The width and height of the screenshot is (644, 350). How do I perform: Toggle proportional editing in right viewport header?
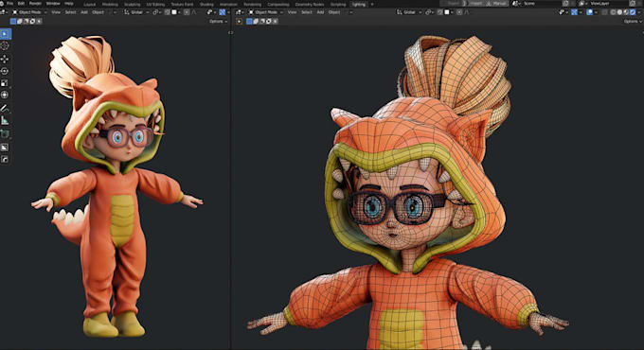(x=459, y=12)
